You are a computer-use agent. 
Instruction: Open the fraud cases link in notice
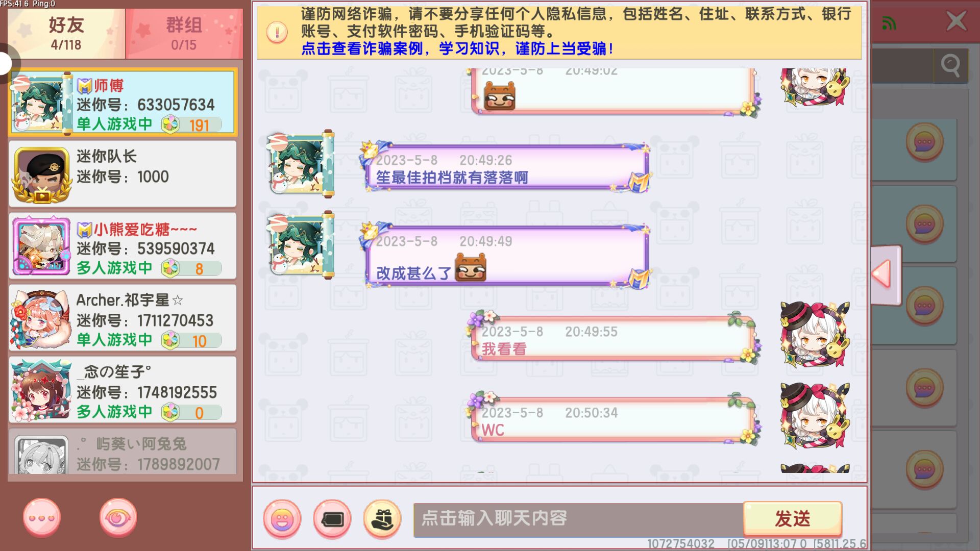click(x=456, y=49)
